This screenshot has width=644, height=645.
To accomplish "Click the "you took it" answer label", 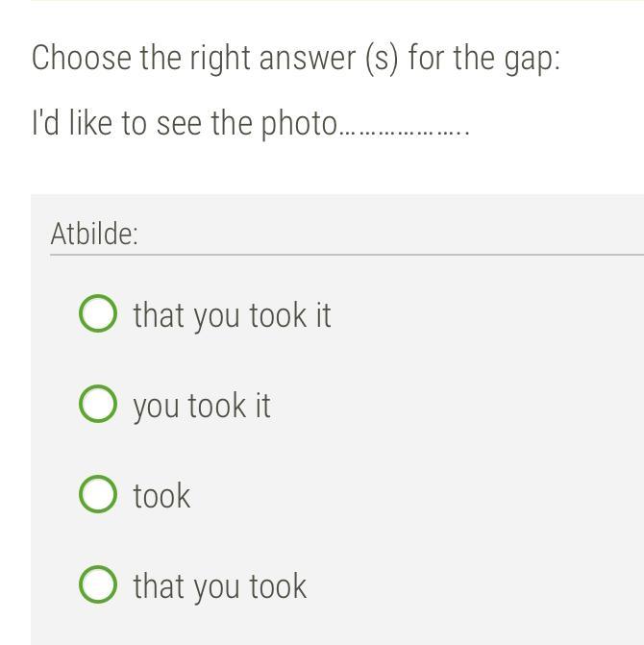I will point(202,406).
